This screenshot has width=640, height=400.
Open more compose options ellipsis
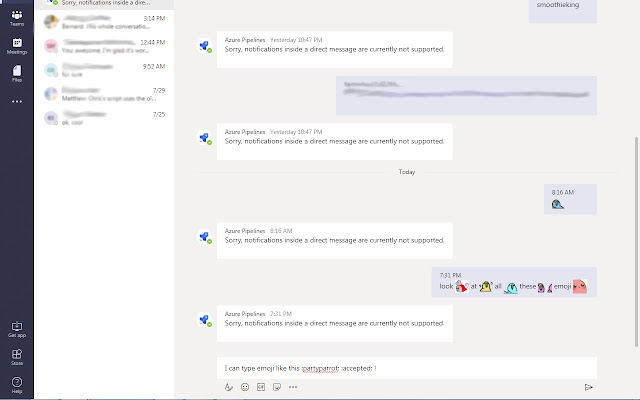pos(293,387)
